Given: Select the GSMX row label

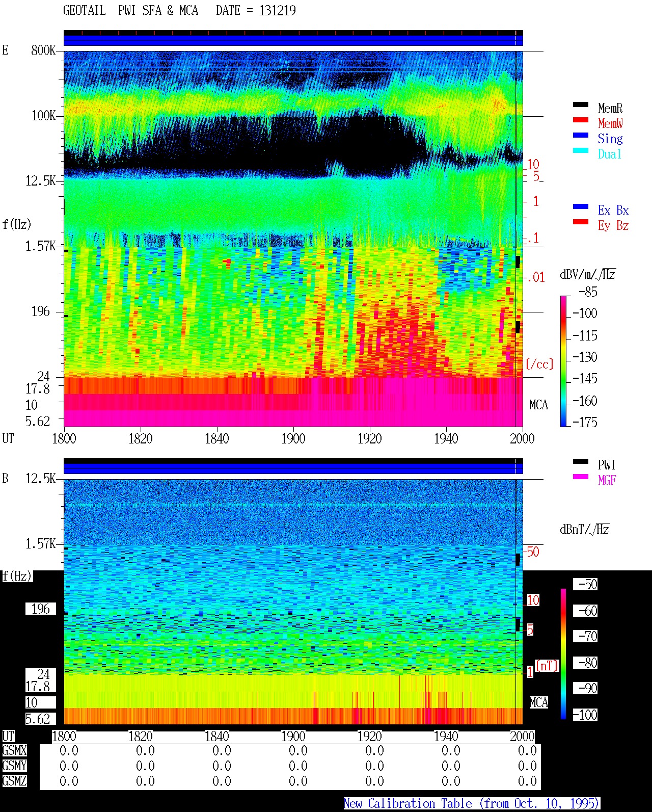Looking at the screenshot, I should pos(14,751).
